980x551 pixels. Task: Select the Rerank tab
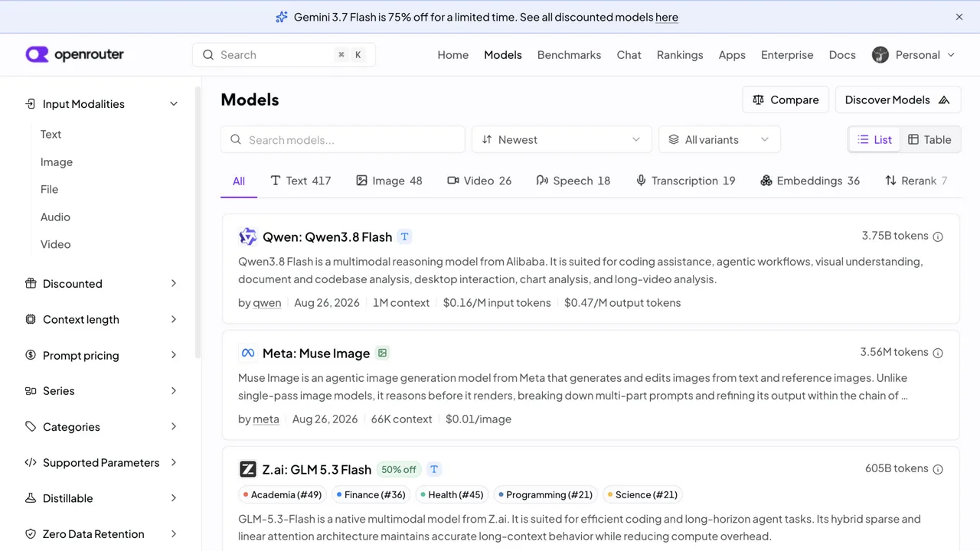point(916,181)
